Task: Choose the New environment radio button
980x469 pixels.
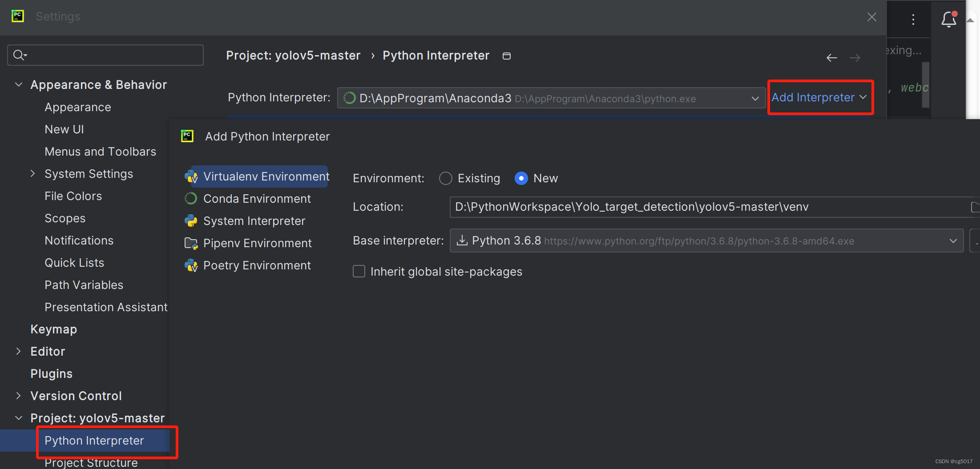Action: tap(521, 178)
